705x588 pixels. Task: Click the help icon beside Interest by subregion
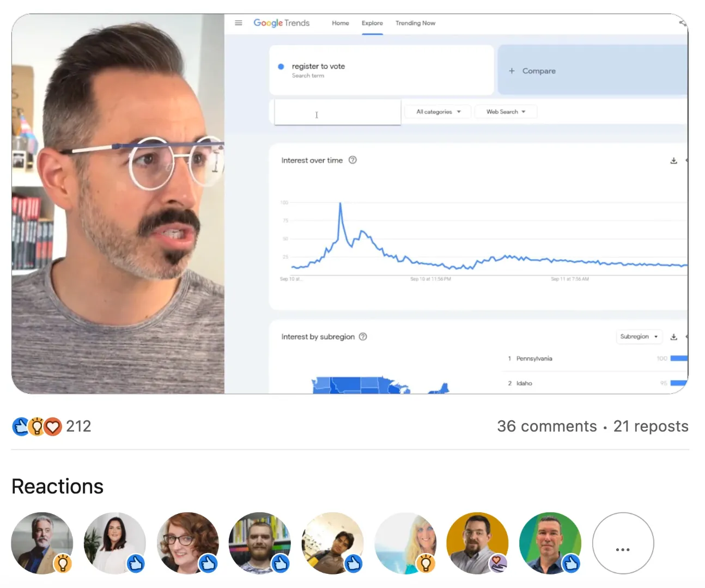(x=363, y=336)
